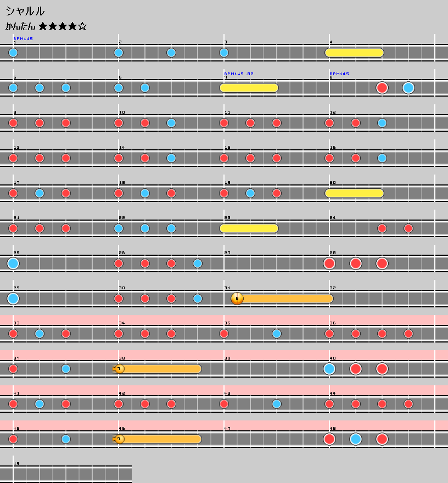The image size is (448, 483).
Task: Click the yellow drumroll in measure 7
Action: [x=249, y=88]
